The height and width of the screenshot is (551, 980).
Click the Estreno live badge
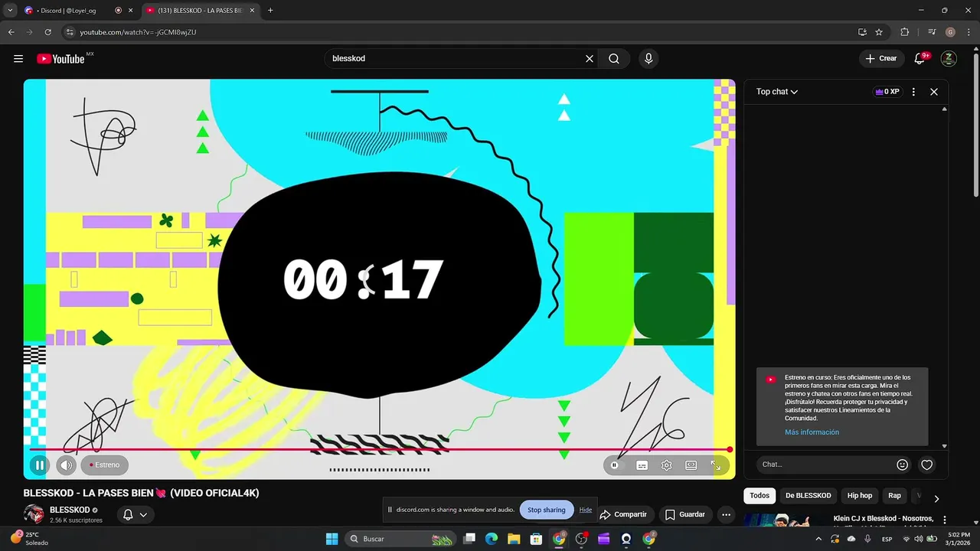pyautogui.click(x=105, y=465)
